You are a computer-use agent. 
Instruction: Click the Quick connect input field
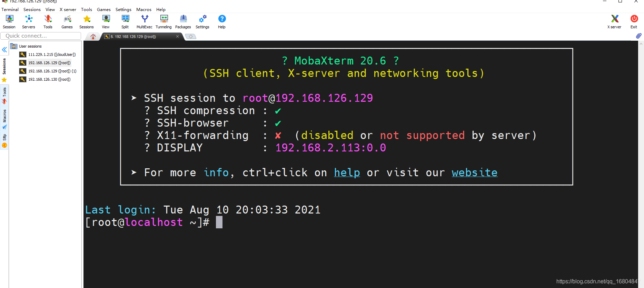(x=41, y=36)
